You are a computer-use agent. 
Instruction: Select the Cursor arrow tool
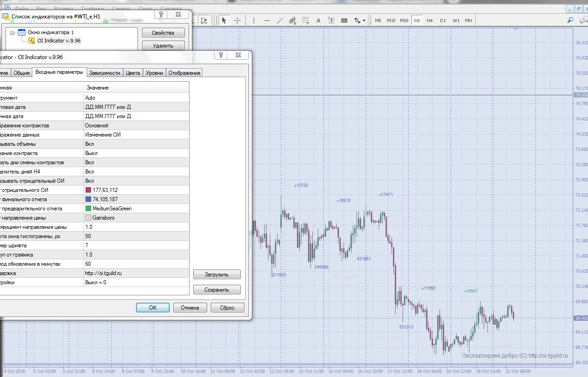[224, 20]
